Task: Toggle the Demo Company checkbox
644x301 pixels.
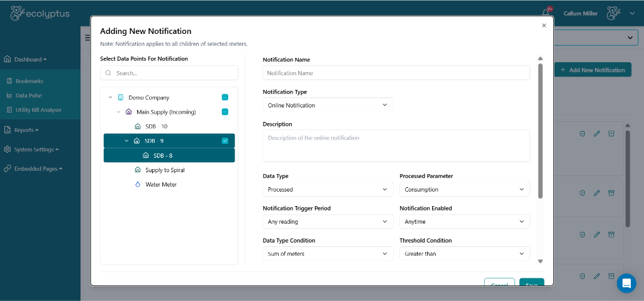Action: [x=225, y=97]
